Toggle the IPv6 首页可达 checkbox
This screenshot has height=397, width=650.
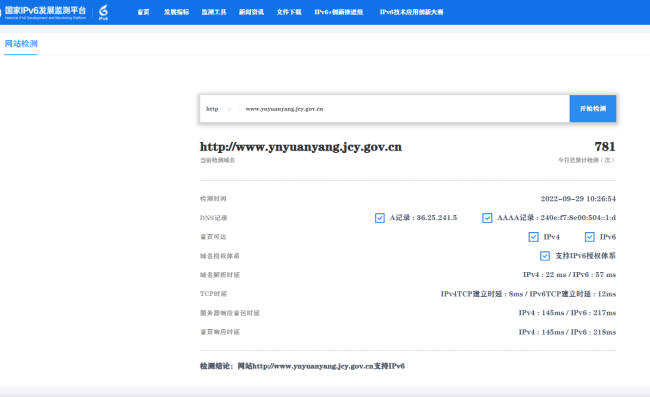tap(589, 237)
